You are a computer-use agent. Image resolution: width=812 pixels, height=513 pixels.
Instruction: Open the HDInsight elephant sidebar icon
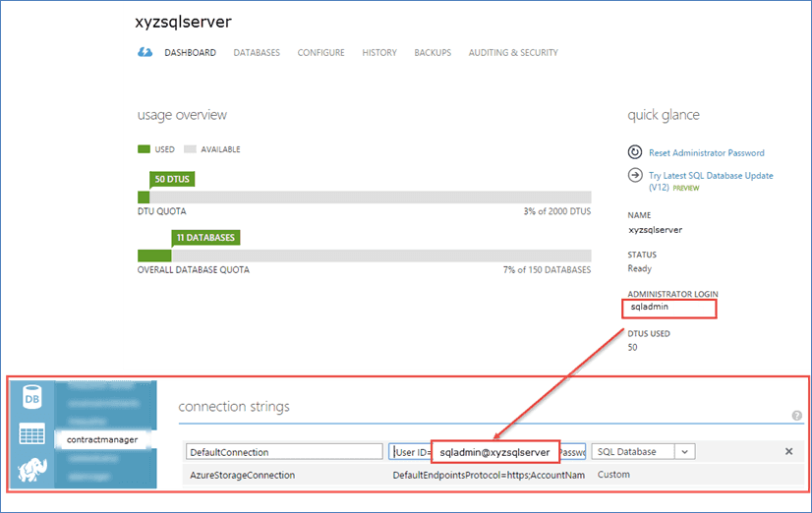click(31, 470)
